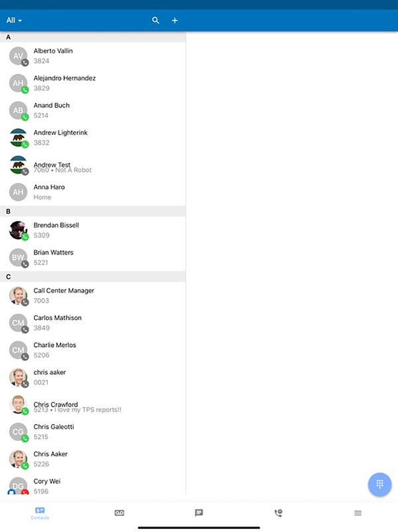The image size is (398, 532).
Task: Select contact Alberto Vallin
Action: click(92, 56)
